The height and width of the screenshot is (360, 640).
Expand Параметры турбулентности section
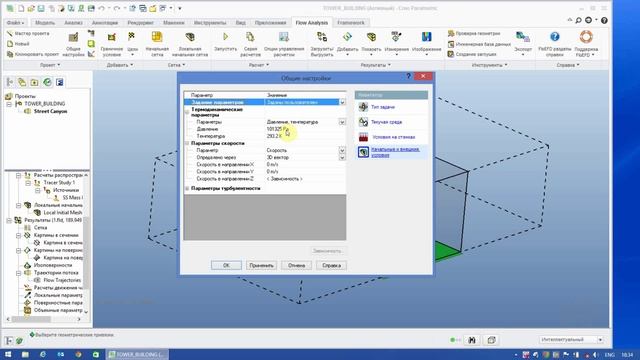click(187, 189)
